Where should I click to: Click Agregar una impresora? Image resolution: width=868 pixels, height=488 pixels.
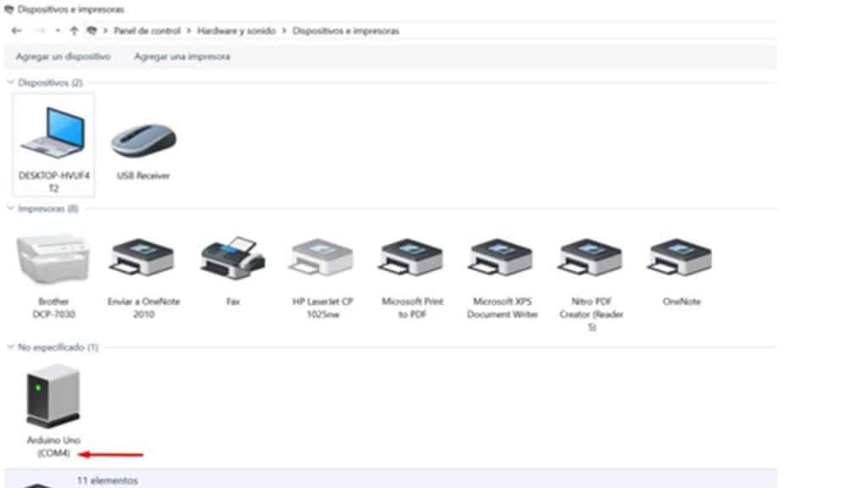pos(181,57)
